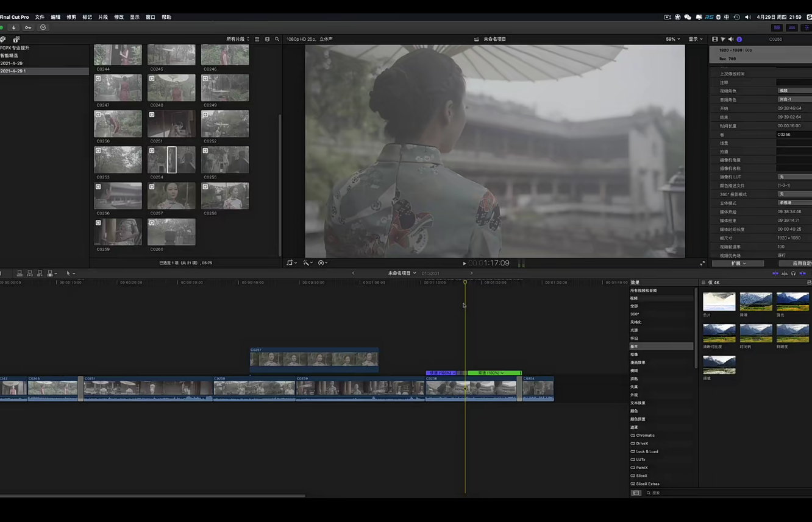Open the 文件 menu
Image resolution: width=812 pixels, height=522 pixels.
(x=40, y=17)
